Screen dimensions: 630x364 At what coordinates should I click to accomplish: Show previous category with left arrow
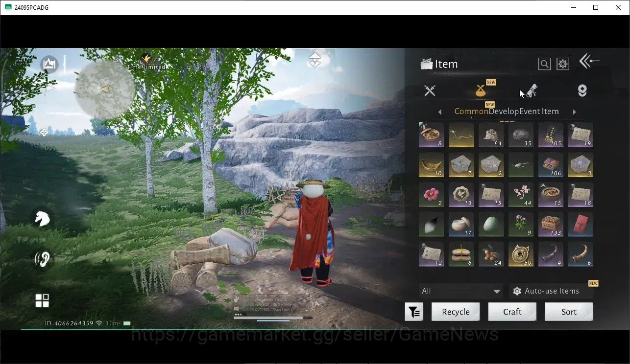pos(440,112)
